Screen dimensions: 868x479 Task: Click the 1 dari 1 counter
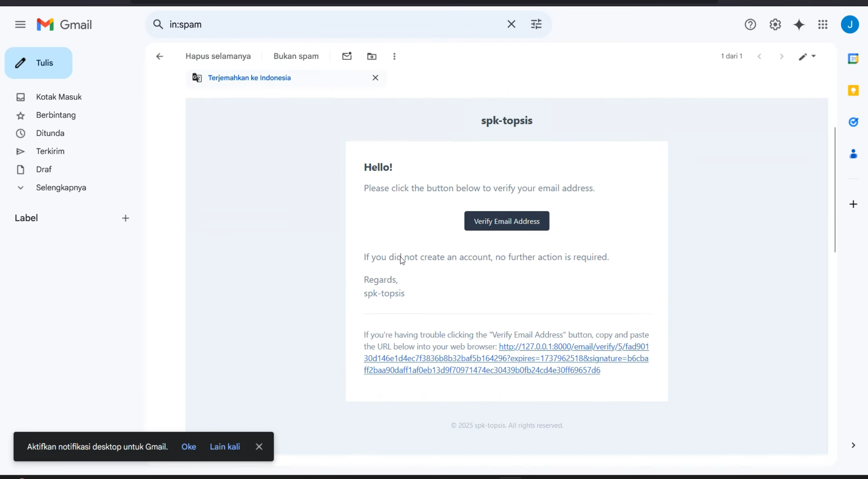732,56
